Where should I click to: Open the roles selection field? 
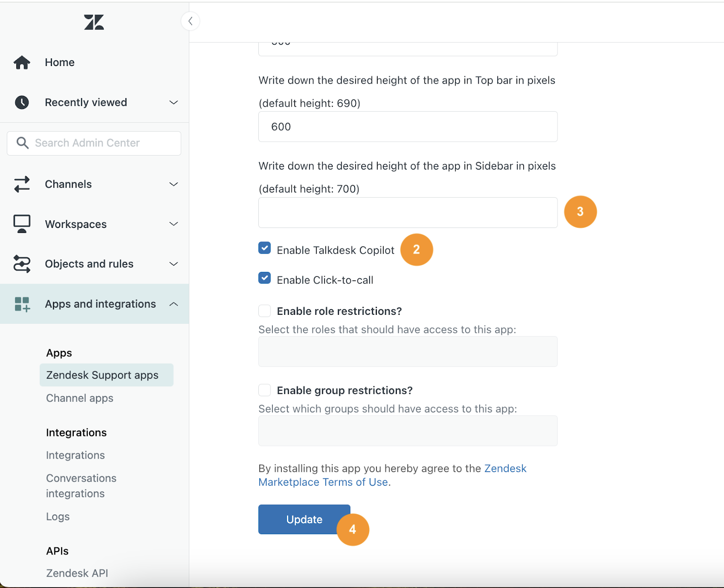408,351
